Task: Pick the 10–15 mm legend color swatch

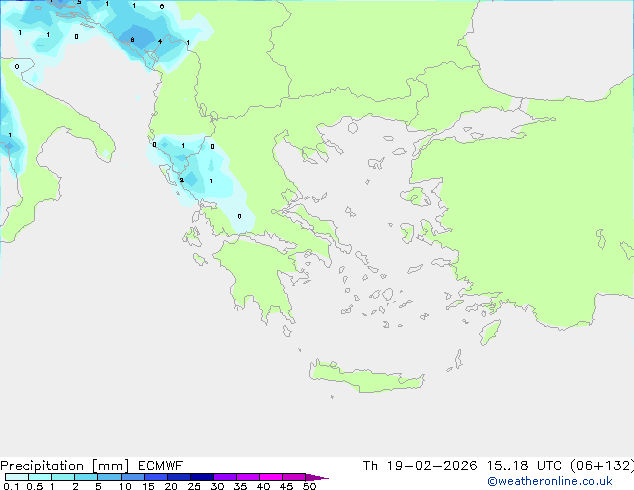Action: 132,477
